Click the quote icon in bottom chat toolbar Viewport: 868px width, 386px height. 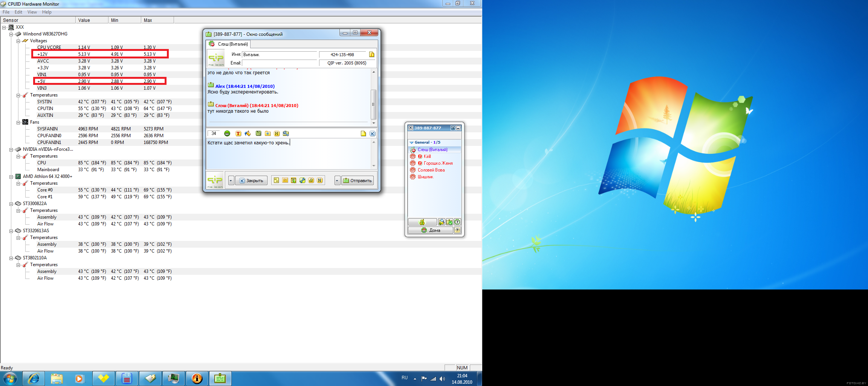(x=276, y=181)
